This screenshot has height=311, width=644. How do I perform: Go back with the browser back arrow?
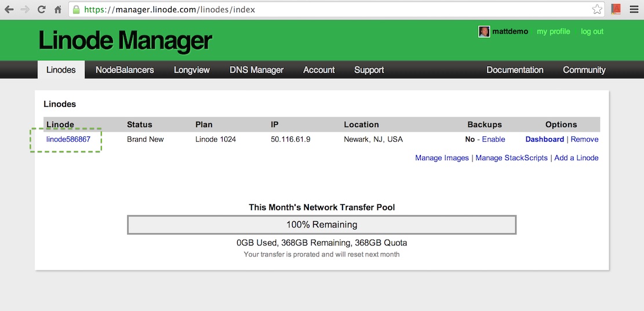click(x=9, y=9)
